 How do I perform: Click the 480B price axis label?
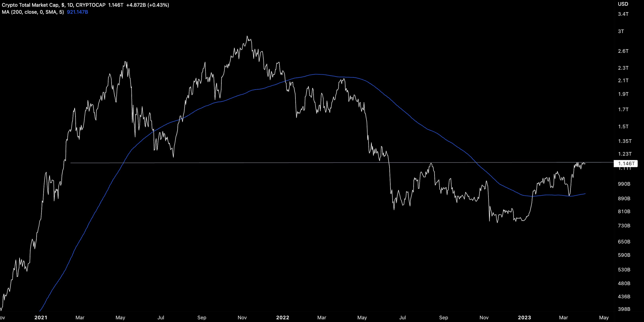click(624, 283)
